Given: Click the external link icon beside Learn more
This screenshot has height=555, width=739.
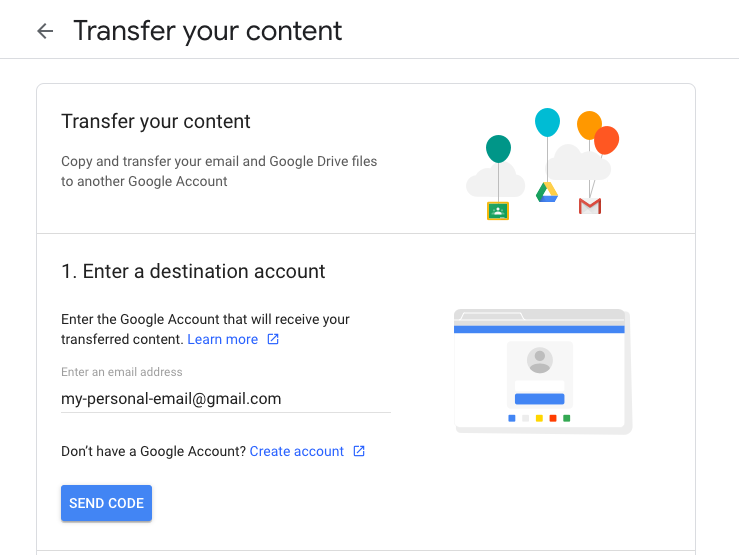Looking at the screenshot, I should [x=273, y=339].
